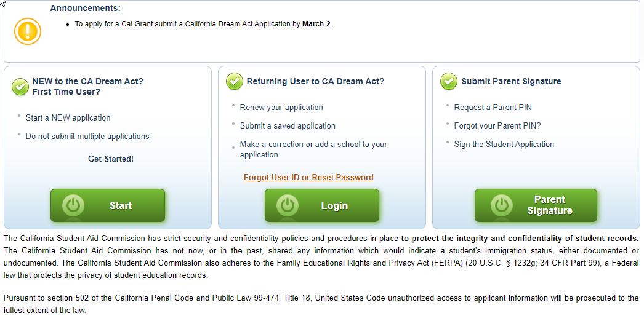The height and width of the screenshot is (321, 644).
Task: Click green checkmark beside Submit Parent Signature
Action: coord(449,81)
